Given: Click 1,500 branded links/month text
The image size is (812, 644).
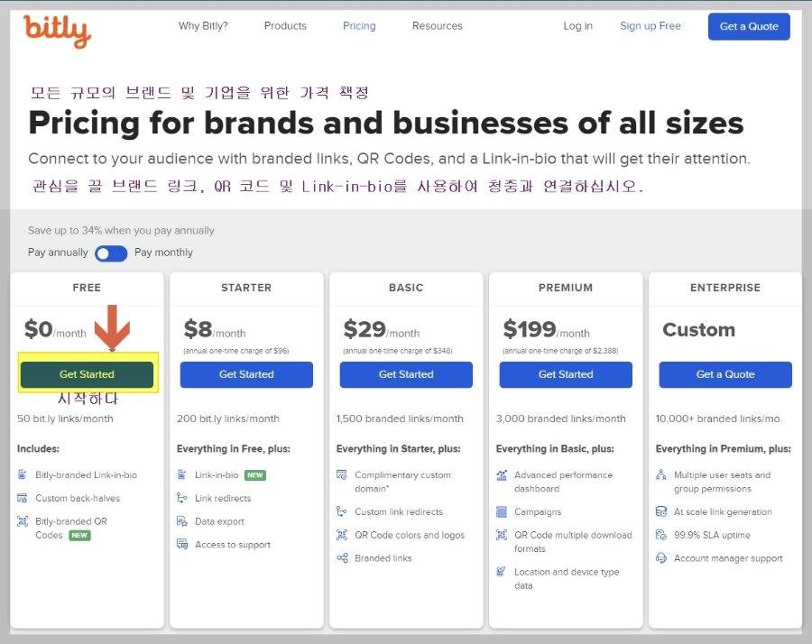Looking at the screenshot, I should coord(400,419).
